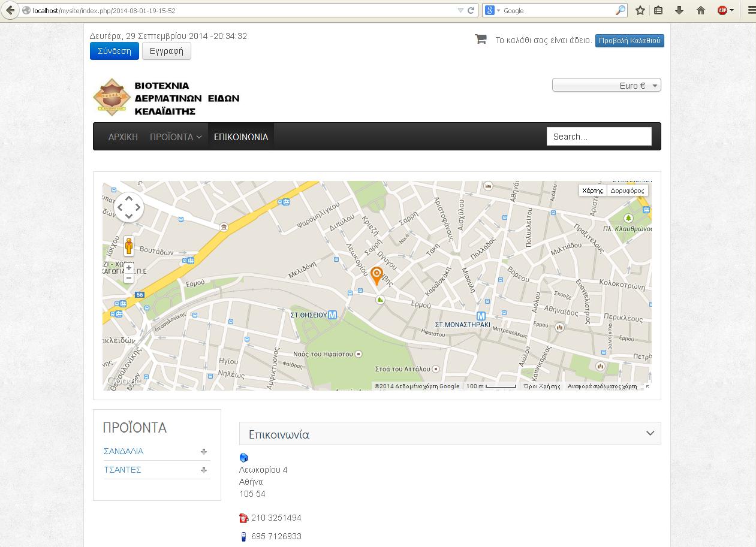Click the ΣΤ.ΘΗΣΕΙΟΥ metro icon on map
The image size is (756, 547).
pos(332,315)
